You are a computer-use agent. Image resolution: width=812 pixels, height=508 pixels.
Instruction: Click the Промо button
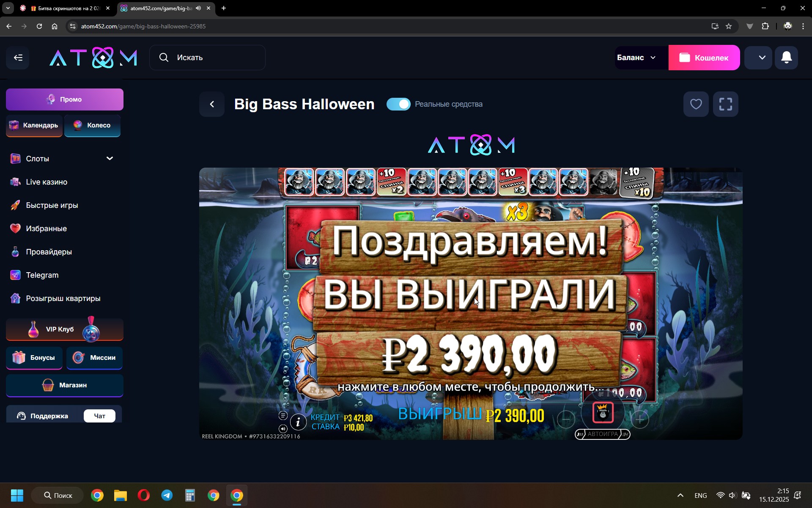[65, 99]
